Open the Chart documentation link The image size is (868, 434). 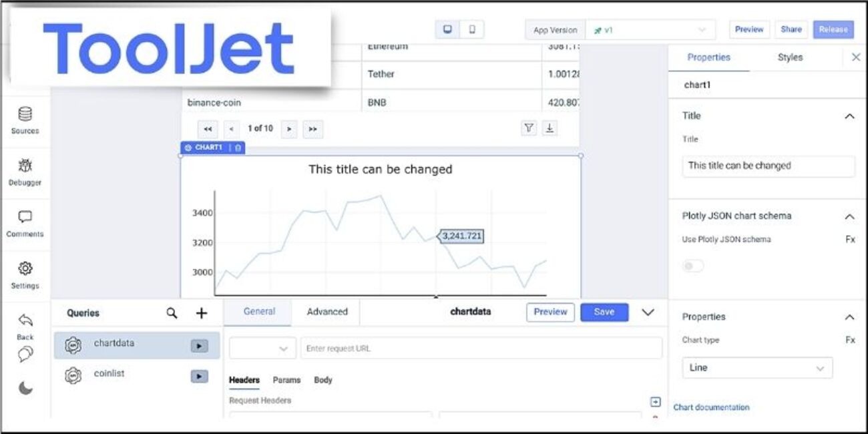click(x=712, y=407)
